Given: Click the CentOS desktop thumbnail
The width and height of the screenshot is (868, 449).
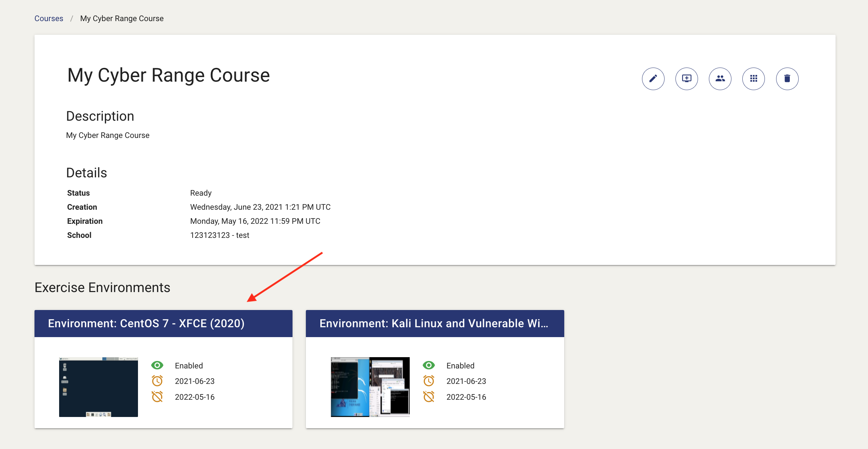Looking at the screenshot, I should point(99,387).
